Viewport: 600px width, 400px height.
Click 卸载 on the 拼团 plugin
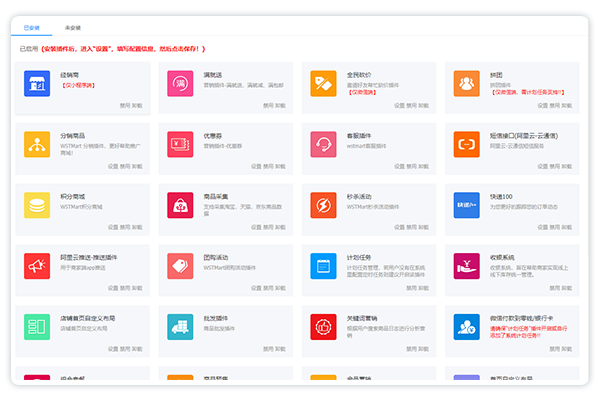click(567, 105)
